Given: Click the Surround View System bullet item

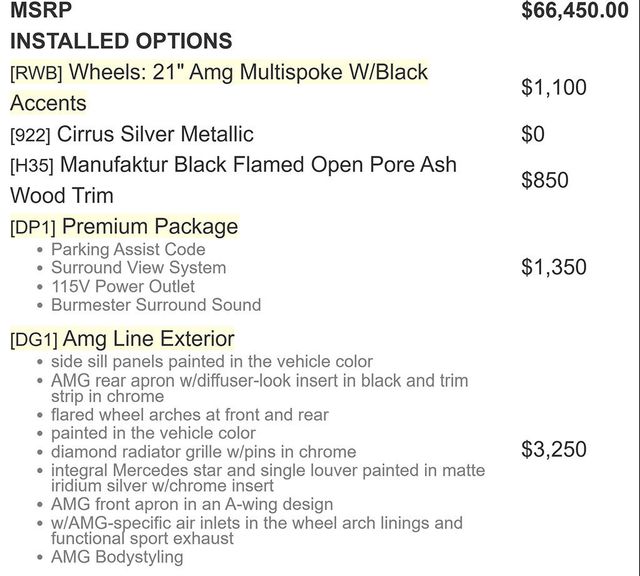Looking at the screenshot, I should (138, 268).
